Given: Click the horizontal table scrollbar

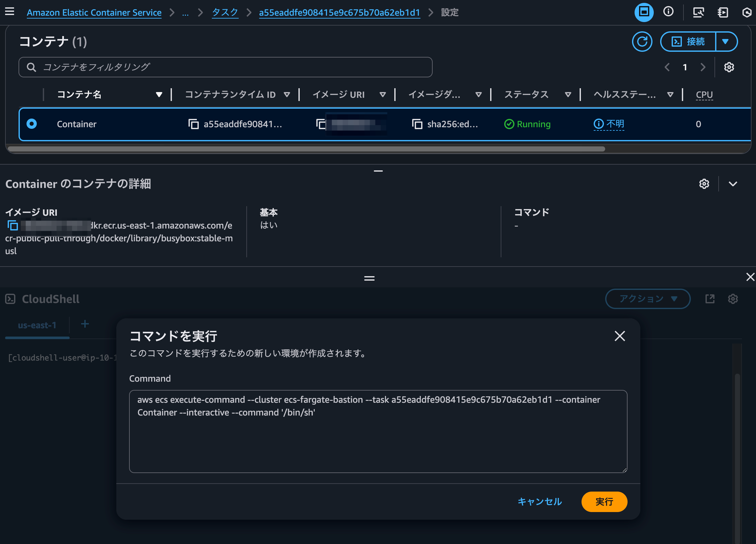Looking at the screenshot, I should (x=306, y=149).
